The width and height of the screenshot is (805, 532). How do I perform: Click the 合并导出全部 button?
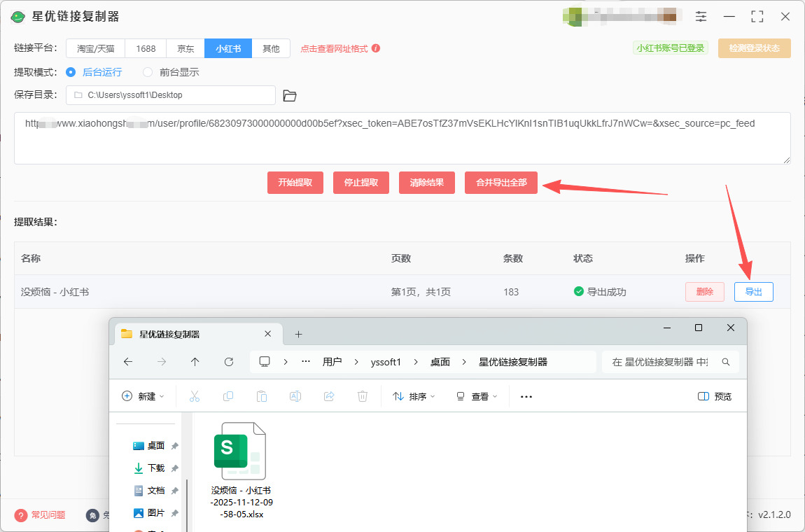(x=501, y=182)
